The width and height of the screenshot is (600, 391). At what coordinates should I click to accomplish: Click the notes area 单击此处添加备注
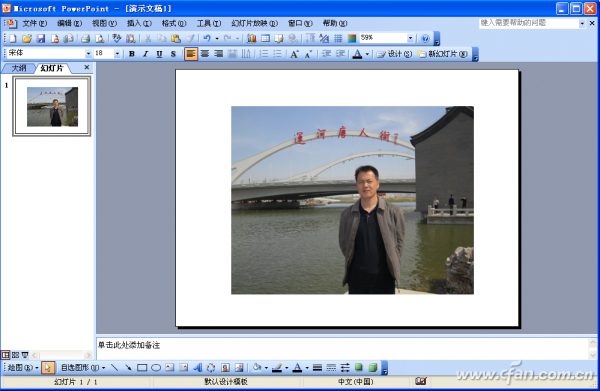point(129,345)
